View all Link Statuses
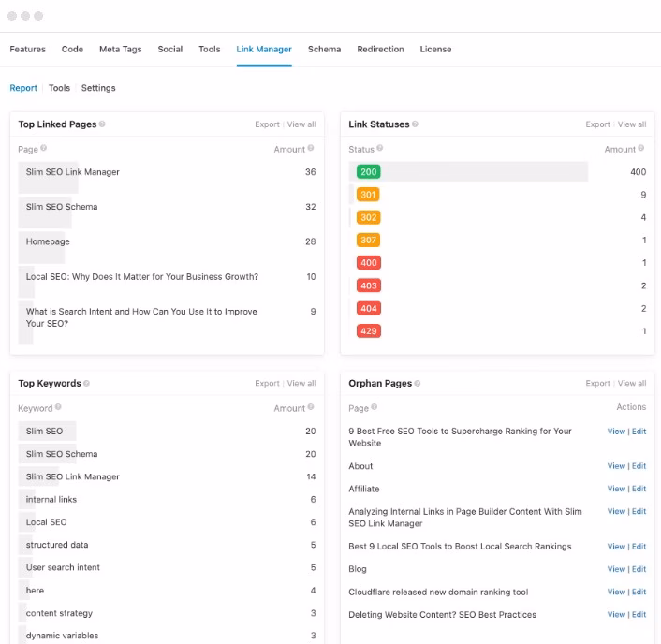The image size is (661, 644). click(x=632, y=124)
